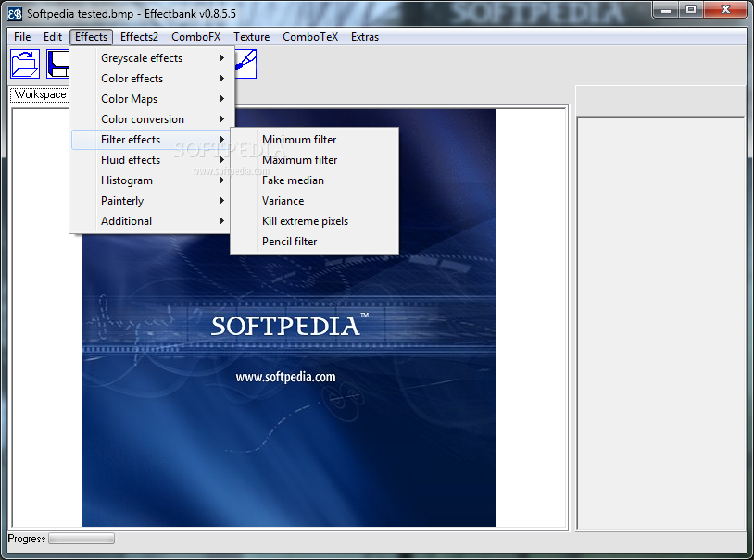Open the Extras menu
This screenshot has height=560, width=754.
[365, 37]
